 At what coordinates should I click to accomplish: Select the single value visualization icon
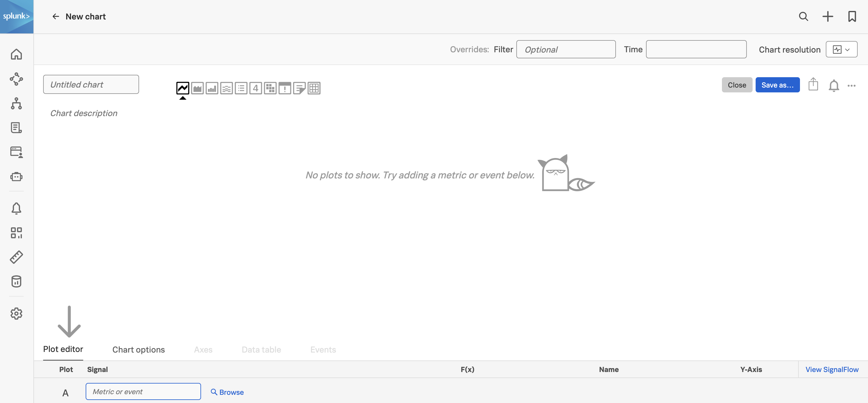pos(255,88)
